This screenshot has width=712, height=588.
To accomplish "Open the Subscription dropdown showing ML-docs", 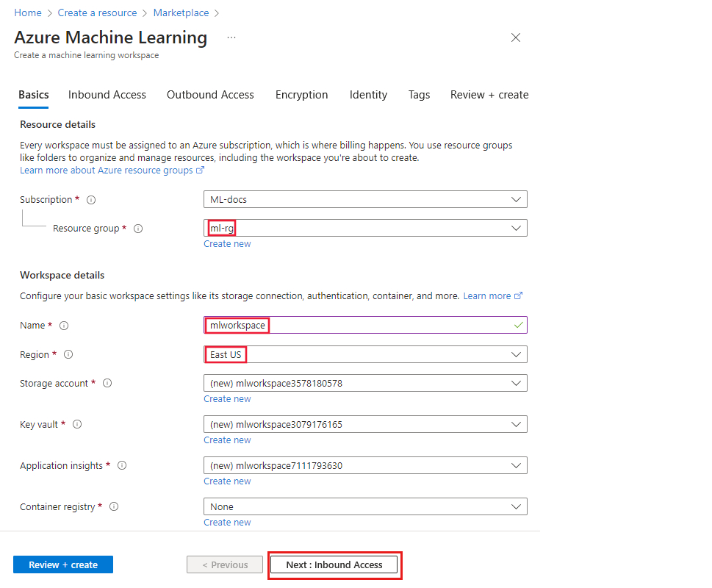I will (365, 199).
